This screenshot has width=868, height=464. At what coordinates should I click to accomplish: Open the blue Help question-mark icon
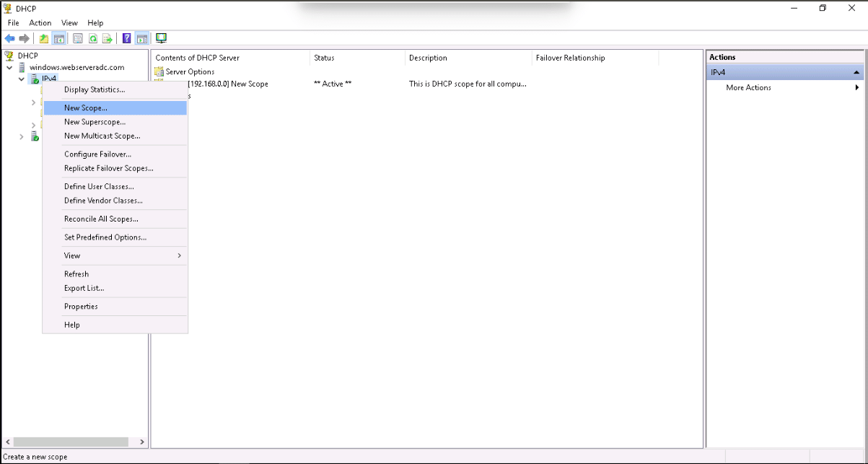127,38
